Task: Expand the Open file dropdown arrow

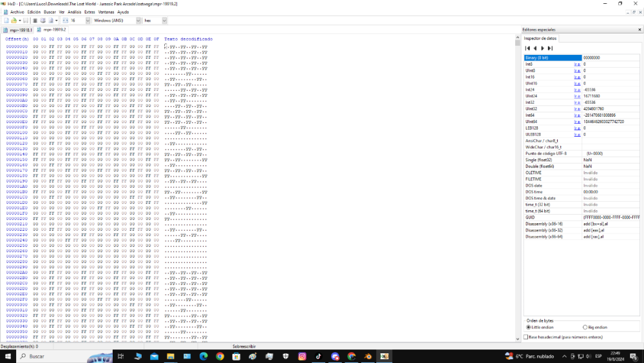Action: (20, 21)
